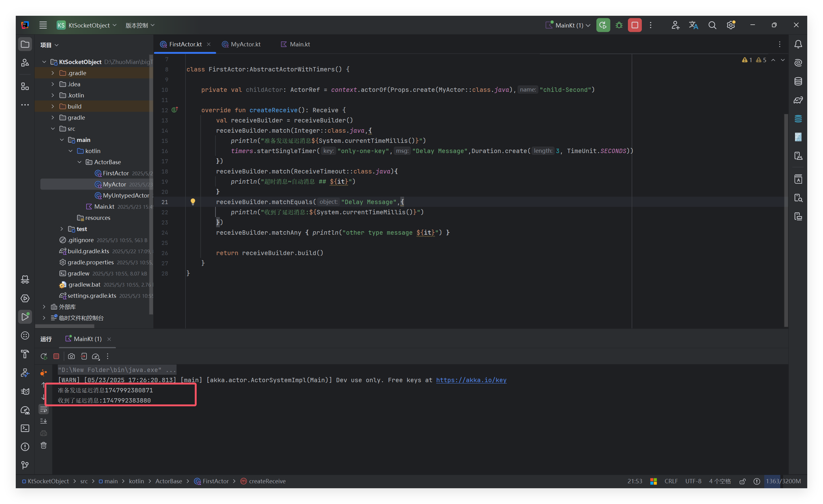
Task: Select gradlew.bat in the project tree
Action: (84, 284)
